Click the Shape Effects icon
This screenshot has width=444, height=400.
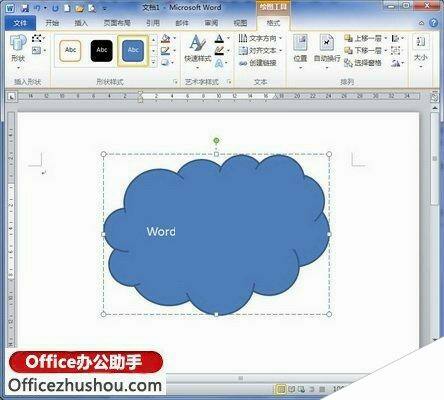click(166, 62)
